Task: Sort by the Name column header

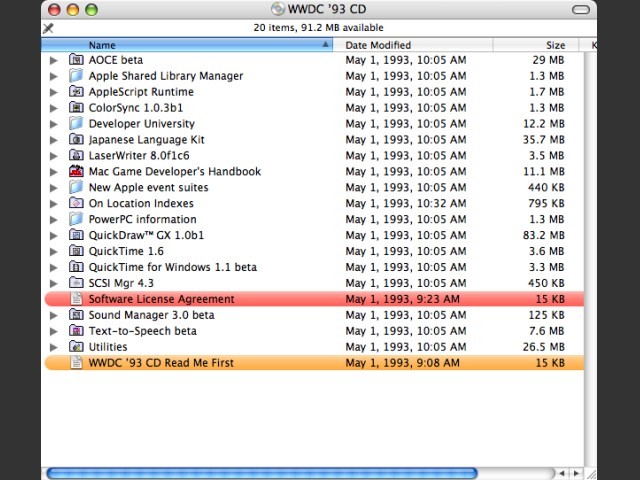Action: [187, 45]
